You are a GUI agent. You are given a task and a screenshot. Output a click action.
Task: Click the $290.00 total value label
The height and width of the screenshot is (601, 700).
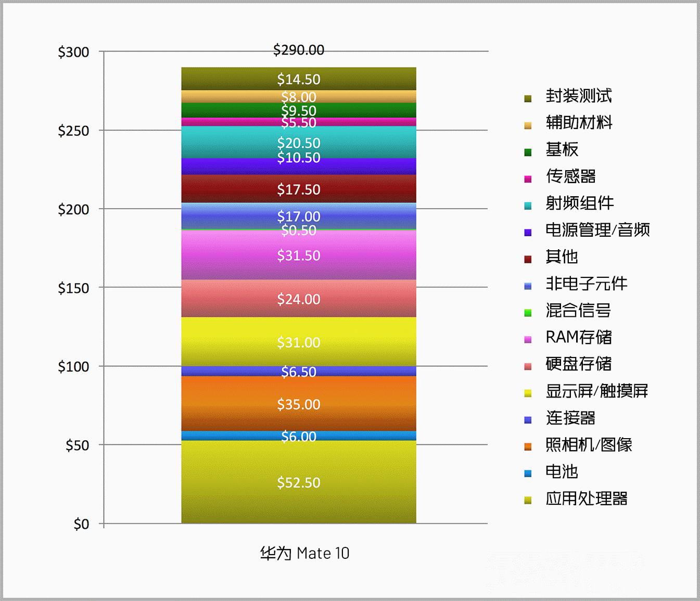click(298, 50)
